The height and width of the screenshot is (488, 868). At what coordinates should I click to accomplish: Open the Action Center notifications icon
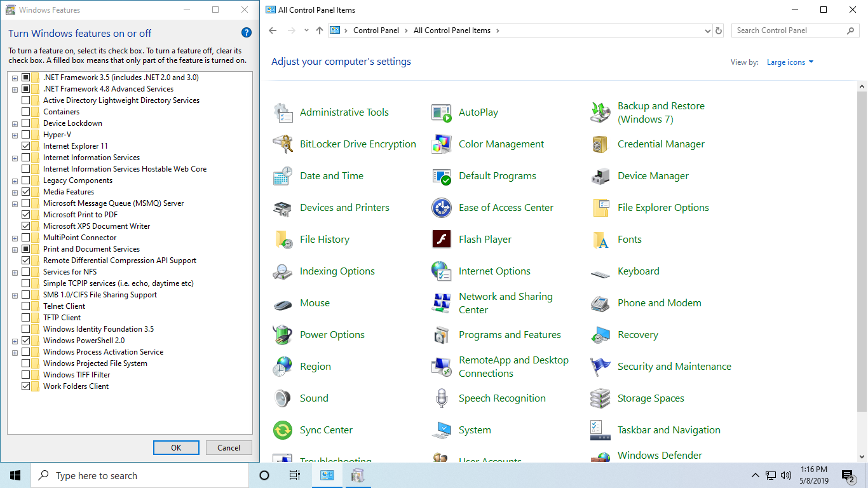848,475
